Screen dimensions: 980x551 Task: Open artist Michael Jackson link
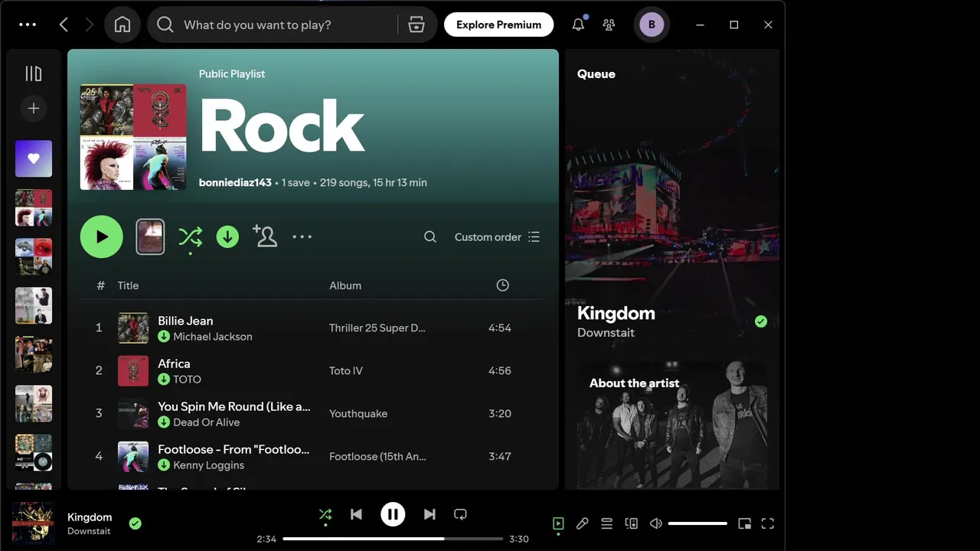pyautogui.click(x=213, y=337)
